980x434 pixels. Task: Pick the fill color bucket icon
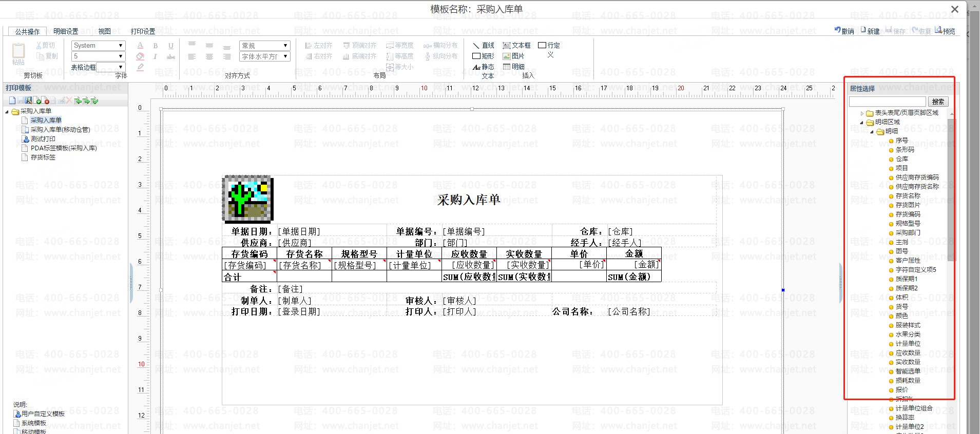pos(140,56)
